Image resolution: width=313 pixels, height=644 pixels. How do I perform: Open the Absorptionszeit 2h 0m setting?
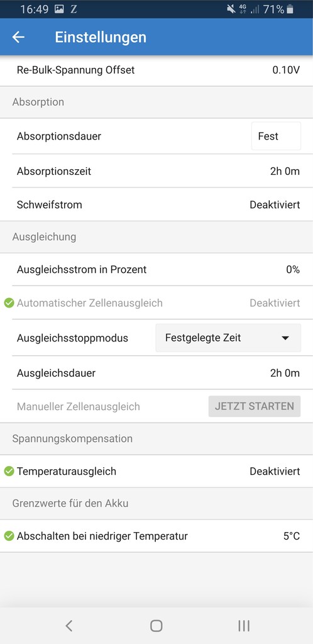coord(285,171)
